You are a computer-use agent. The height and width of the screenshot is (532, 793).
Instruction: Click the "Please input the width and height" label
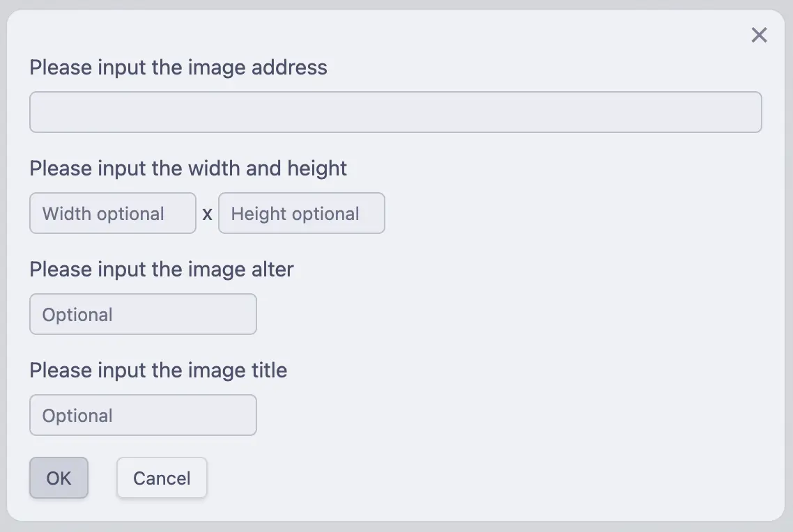pos(188,169)
